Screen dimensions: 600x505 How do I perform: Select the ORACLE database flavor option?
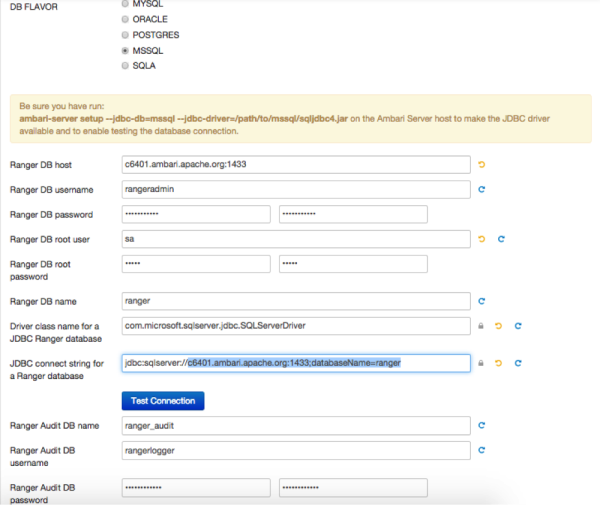(125, 19)
